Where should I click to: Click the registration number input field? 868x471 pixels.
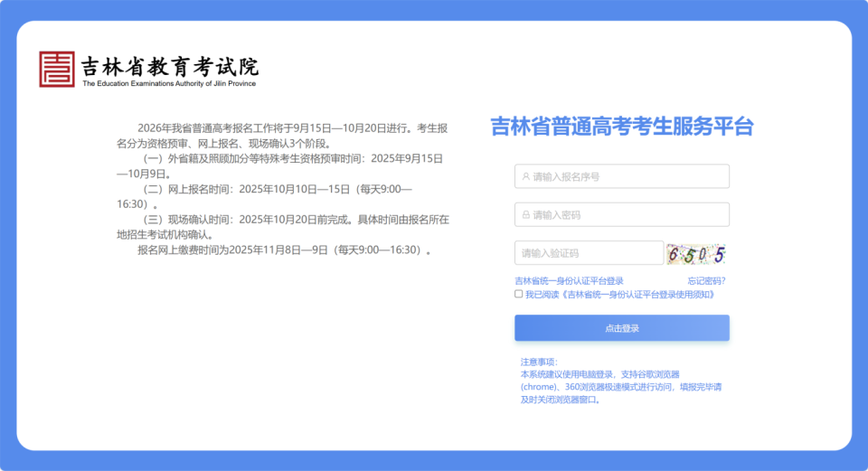pos(622,176)
